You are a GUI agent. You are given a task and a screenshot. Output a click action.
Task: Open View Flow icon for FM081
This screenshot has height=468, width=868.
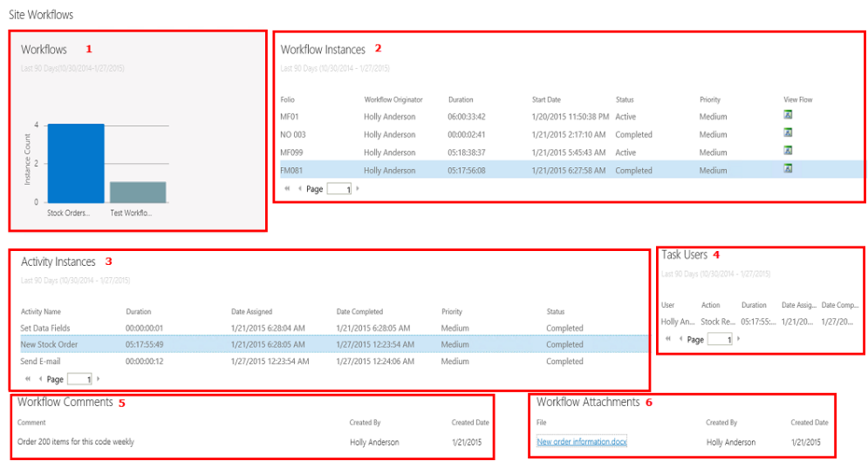point(788,168)
